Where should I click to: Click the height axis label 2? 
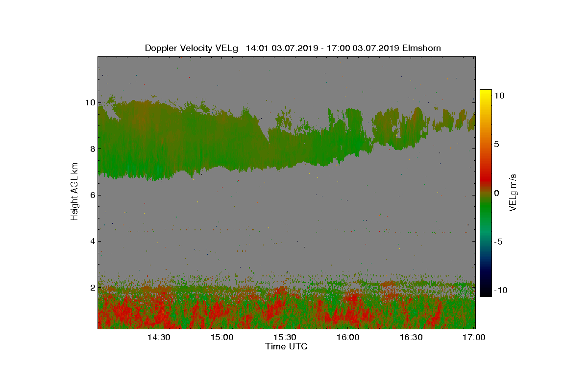(x=92, y=287)
